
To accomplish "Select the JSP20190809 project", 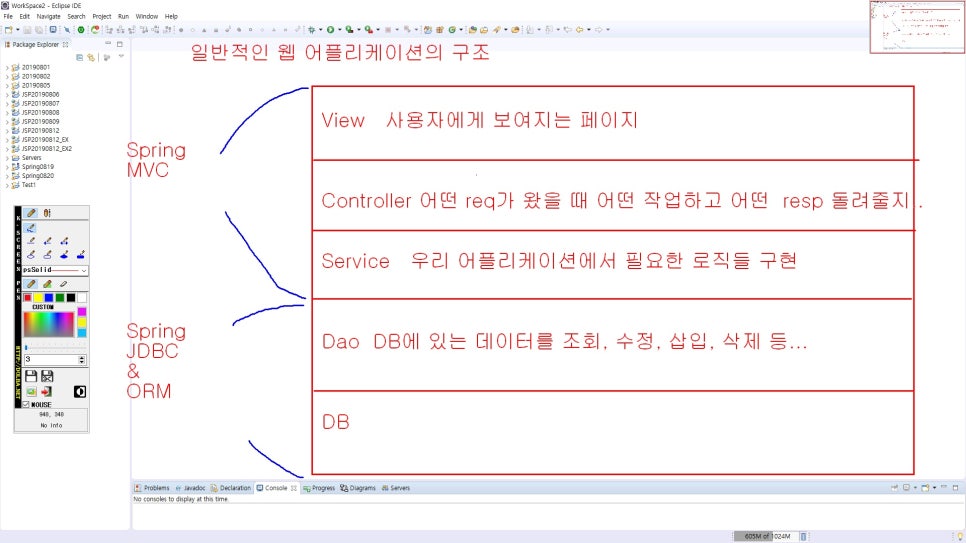I will pyautogui.click(x=40, y=121).
